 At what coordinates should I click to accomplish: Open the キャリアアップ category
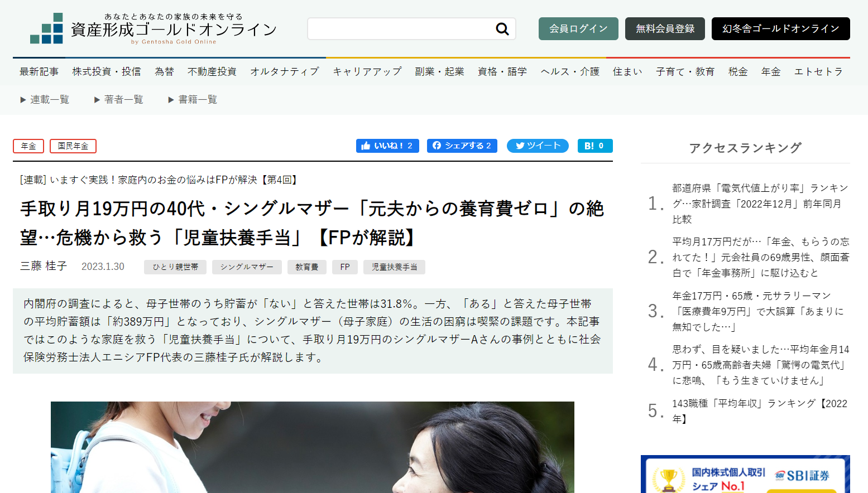tap(367, 71)
